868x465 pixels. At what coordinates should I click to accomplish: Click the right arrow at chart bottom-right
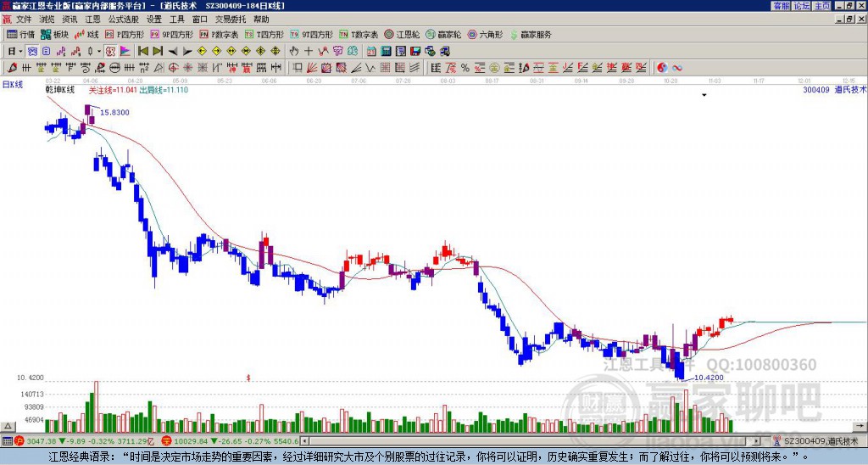861,426
